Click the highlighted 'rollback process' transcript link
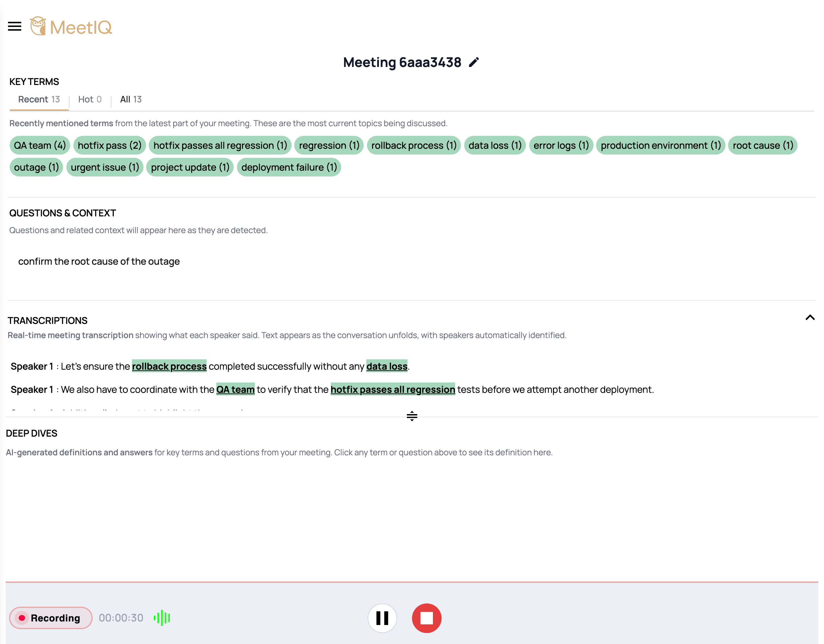The height and width of the screenshot is (644, 824). (x=169, y=366)
